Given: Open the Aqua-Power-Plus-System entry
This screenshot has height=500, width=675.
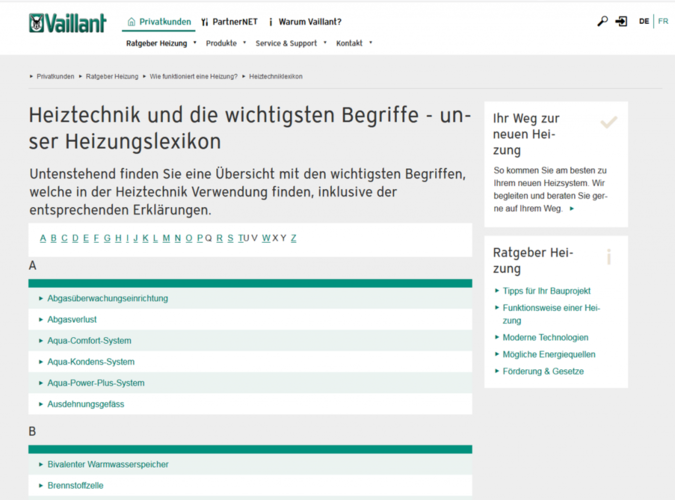Looking at the screenshot, I should 250,383.
